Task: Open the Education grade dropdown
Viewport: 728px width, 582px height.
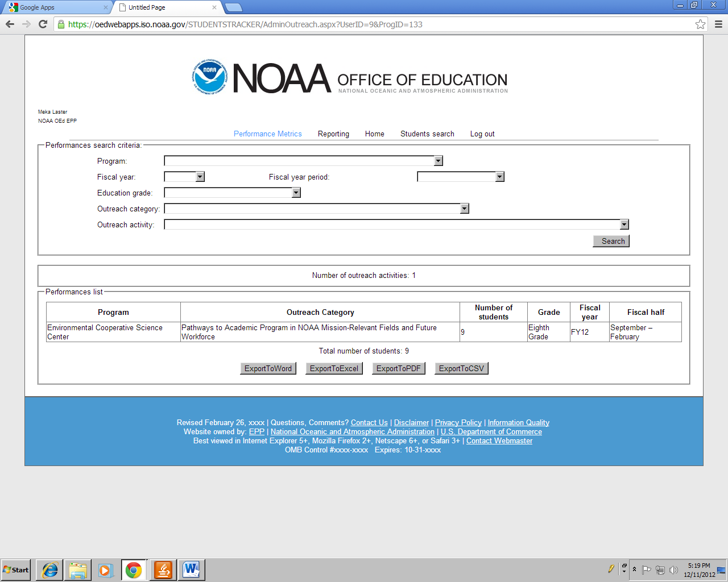Action: point(296,193)
